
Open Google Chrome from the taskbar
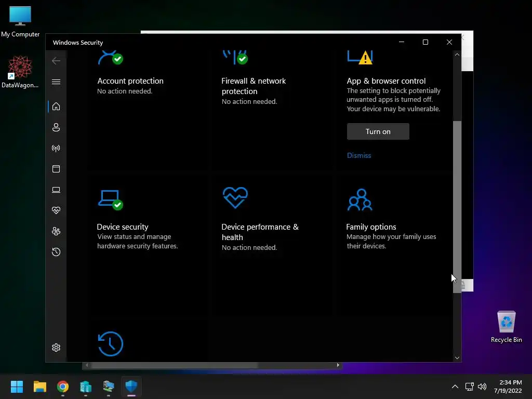point(63,387)
